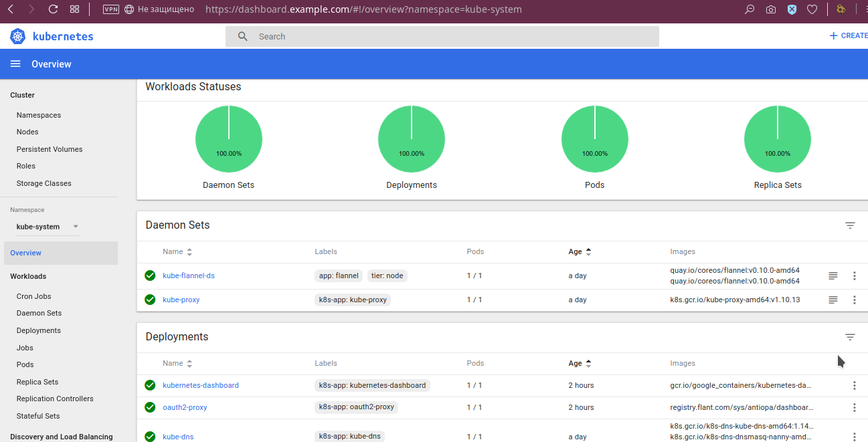
Task: Open Daemon Sets in sidebar
Action: pyautogui.click(x=39, y=313)
